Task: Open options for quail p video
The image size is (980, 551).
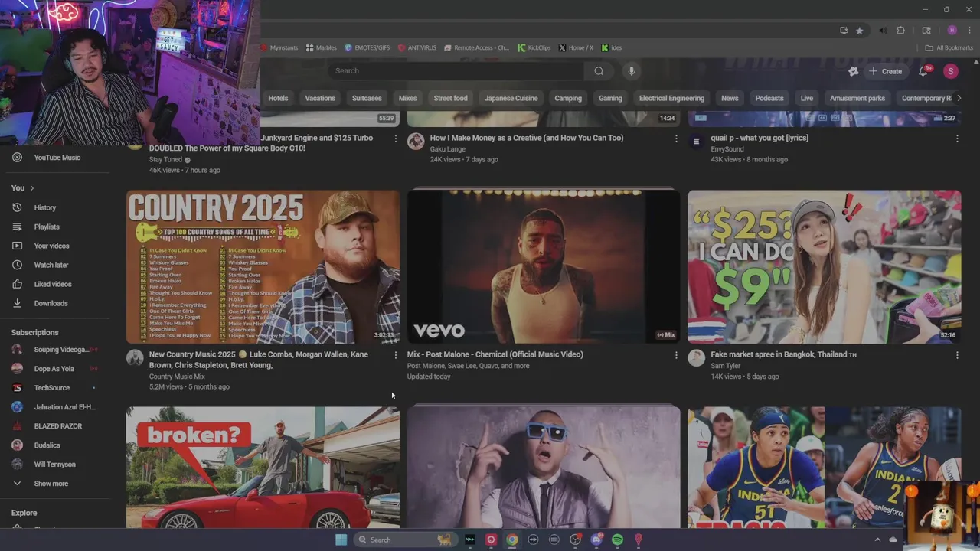Action: point(957,139)
